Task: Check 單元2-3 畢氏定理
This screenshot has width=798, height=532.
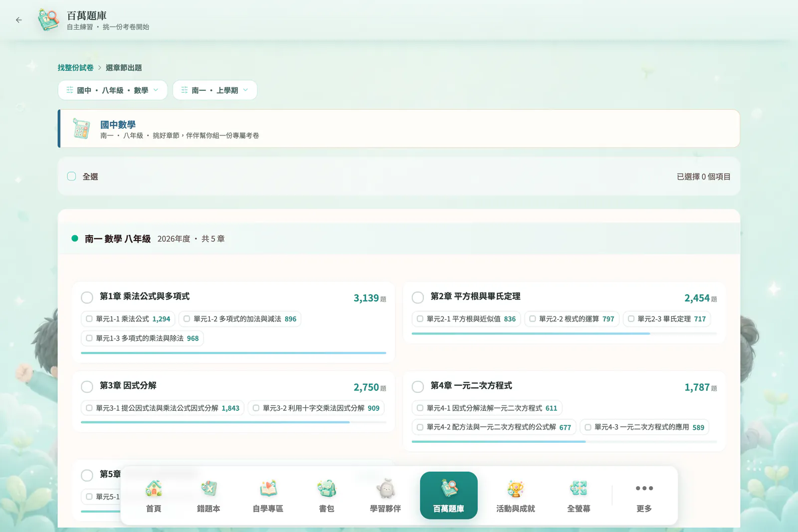Action: (631, 319)
